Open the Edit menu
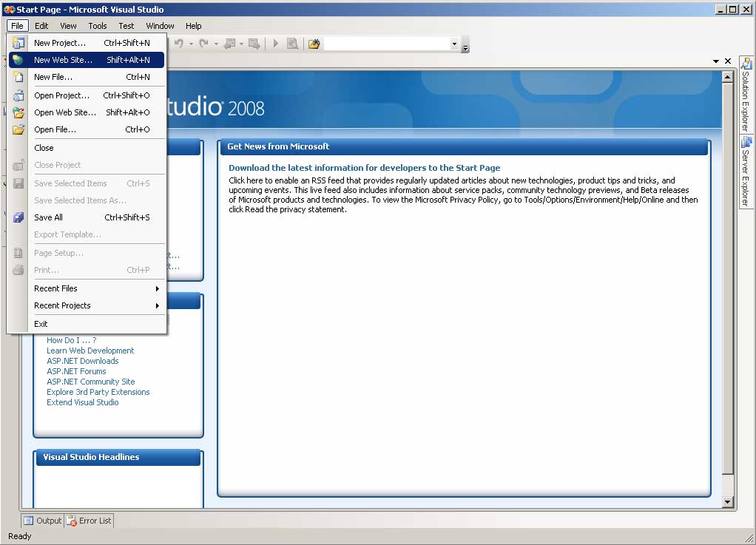The height and width of the screenshot is (545, 756). point(41,26)
